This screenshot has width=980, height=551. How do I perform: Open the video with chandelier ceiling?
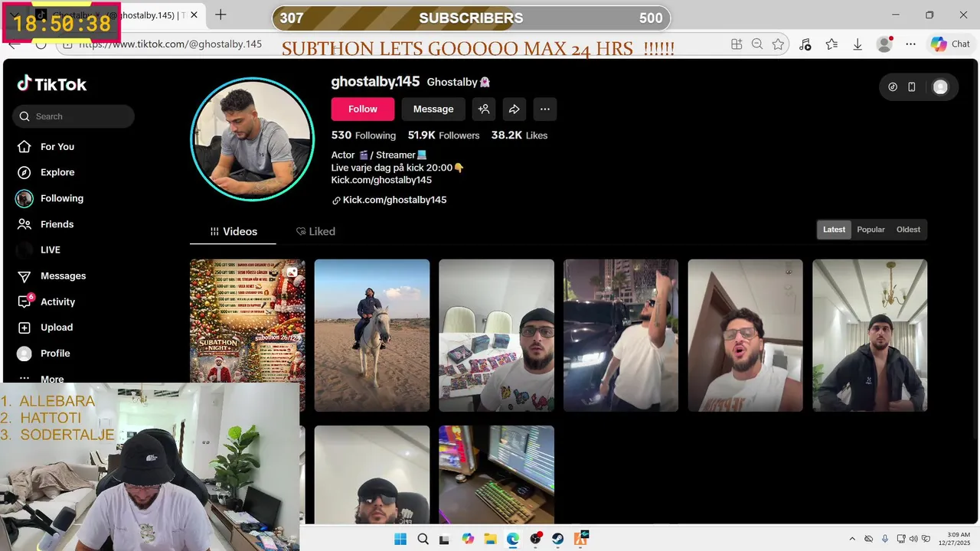(x=870, y=335)
